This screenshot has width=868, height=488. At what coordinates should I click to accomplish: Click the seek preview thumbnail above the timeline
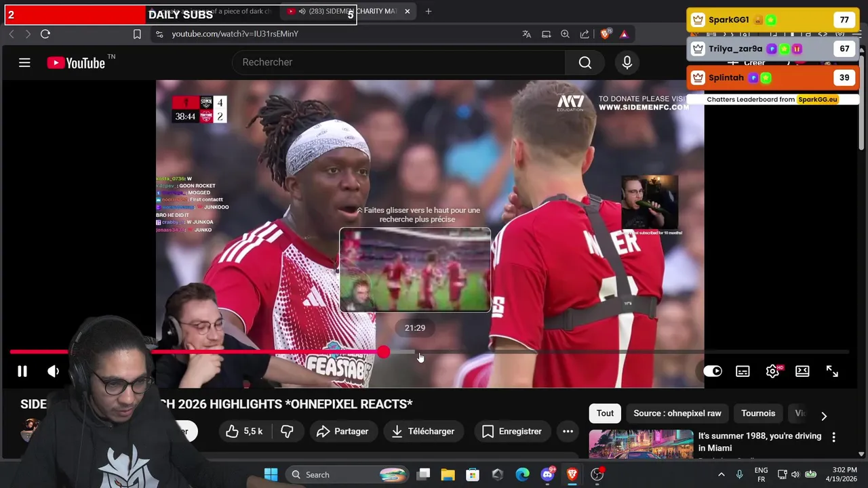pos(415,270)
